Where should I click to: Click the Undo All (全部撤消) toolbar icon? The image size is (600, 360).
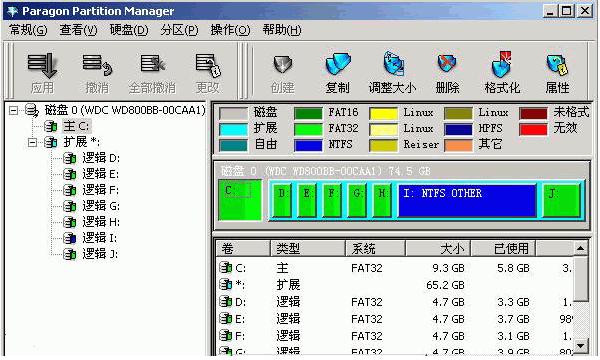(152, 64)
